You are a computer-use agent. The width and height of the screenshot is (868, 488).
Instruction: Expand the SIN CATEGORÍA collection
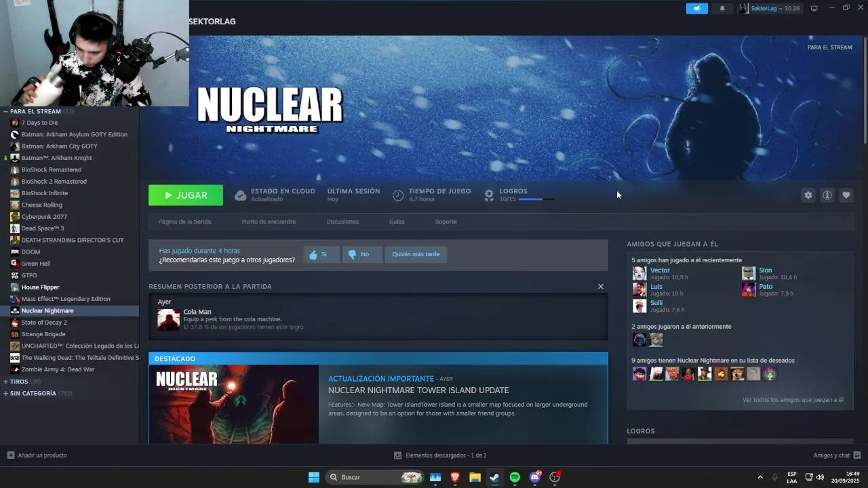click(x=5, y=393)
